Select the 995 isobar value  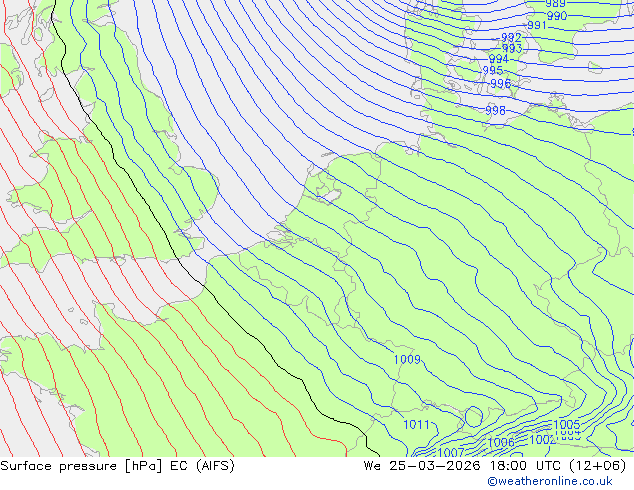point(492,70)
